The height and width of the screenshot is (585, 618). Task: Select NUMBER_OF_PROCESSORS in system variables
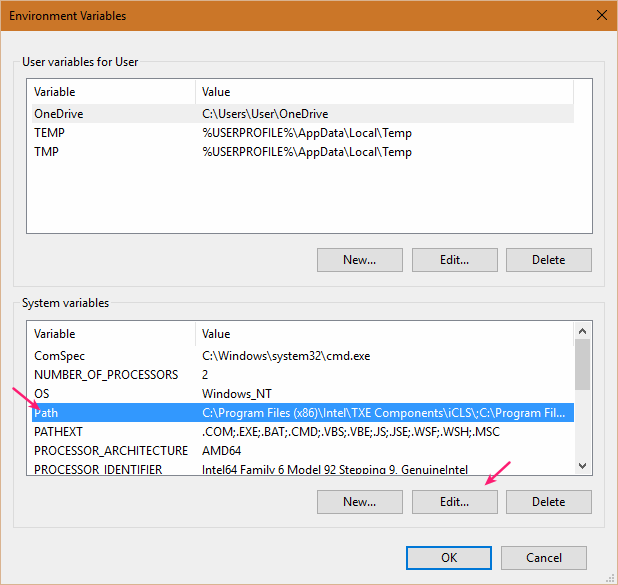[106, 375]
